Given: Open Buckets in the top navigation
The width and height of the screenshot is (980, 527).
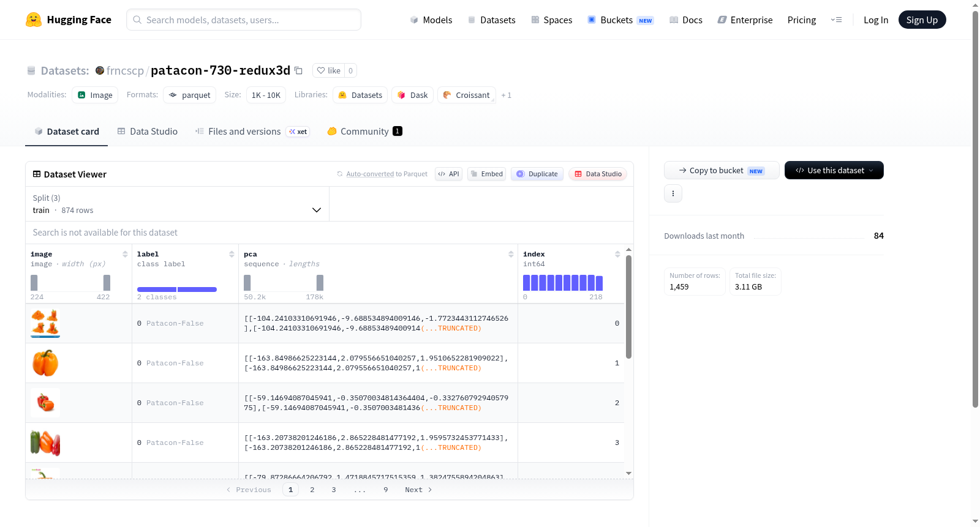Looking at the screenshot, I should [x=620, y=20].
